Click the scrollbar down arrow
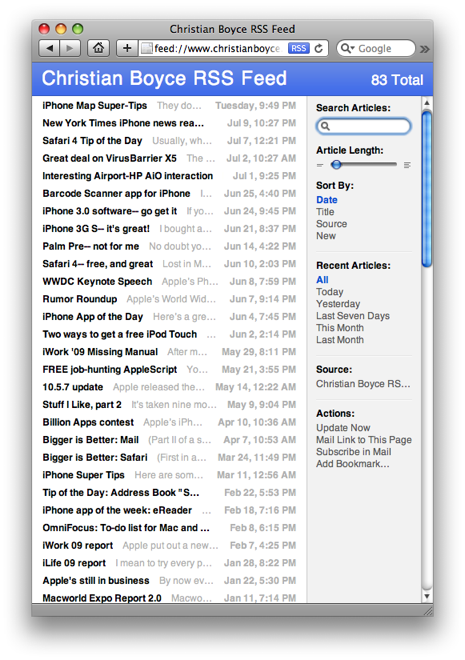This screenshot has height=660, width=465. 427,596
